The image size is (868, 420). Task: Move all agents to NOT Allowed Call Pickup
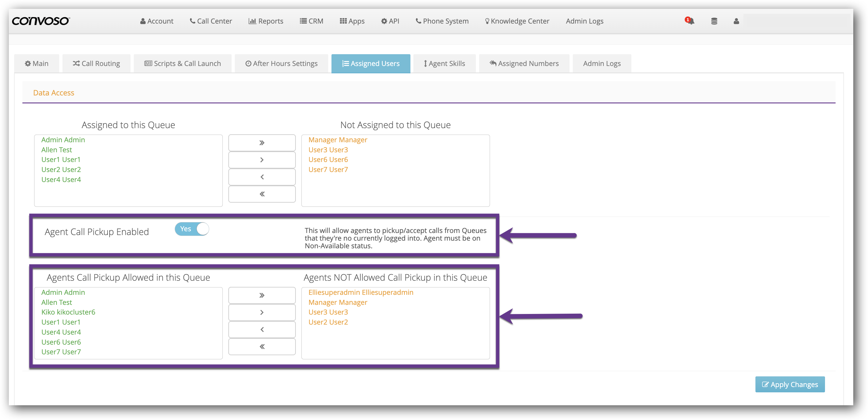pyautogui.click(x=262, y=295)
